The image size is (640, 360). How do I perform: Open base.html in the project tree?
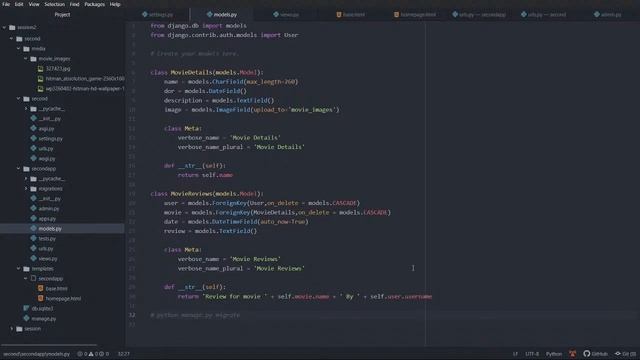pyautogui.click(x=57, y=289)
